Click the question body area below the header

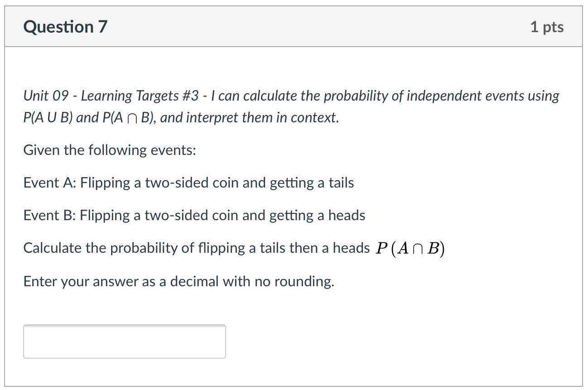point(294,204)
